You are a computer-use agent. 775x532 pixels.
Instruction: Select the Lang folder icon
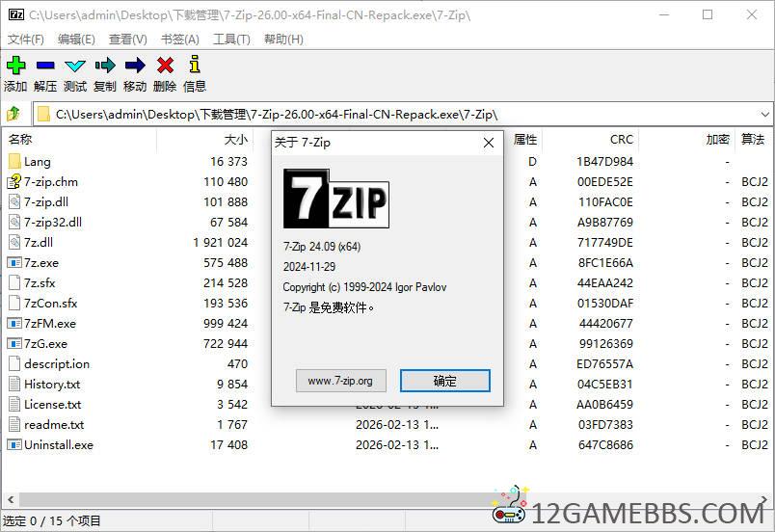click(14, 161)
